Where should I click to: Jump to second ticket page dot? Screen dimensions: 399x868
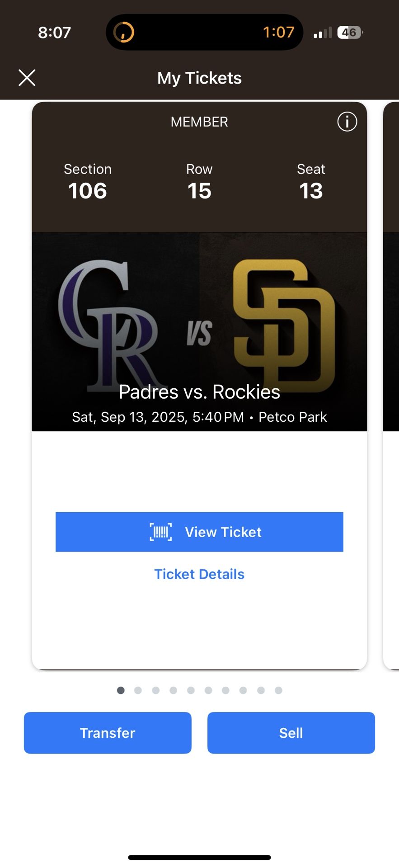point(138,690)
